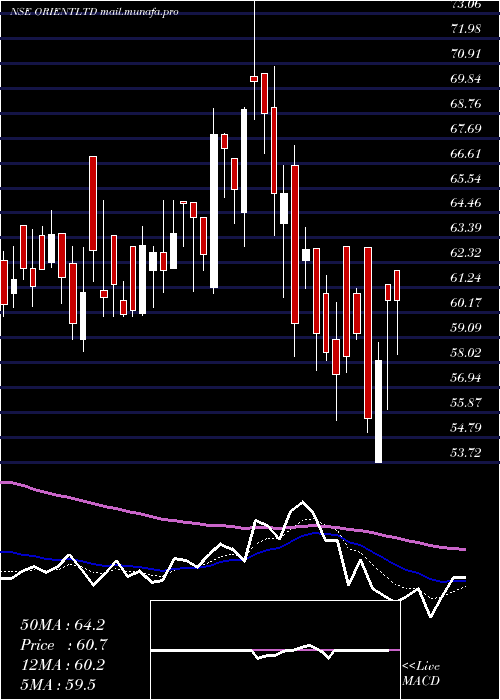This screenshot has width=500, height=700.
Task: Click the 5MA : 59.5 readout
Action: [x=58, y=684]
